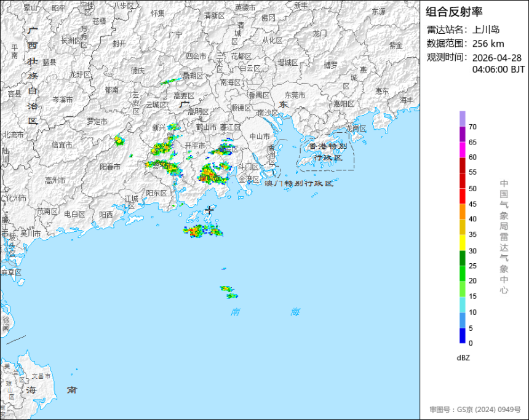529x420 pixels.
Task: Click the dark purple 65-70 legend swatch
Action: coord(462,134)
